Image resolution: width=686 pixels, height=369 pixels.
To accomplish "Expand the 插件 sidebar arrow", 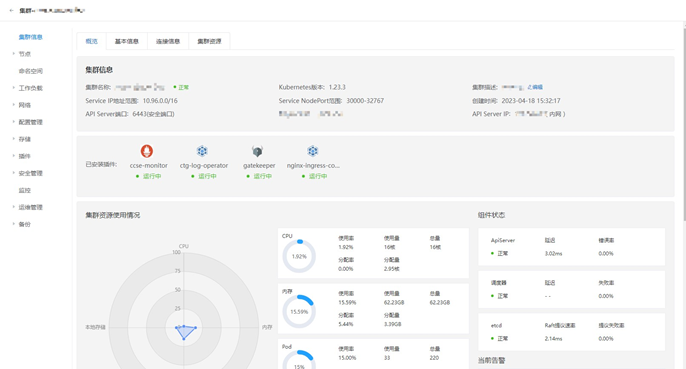I will [14, 156].
